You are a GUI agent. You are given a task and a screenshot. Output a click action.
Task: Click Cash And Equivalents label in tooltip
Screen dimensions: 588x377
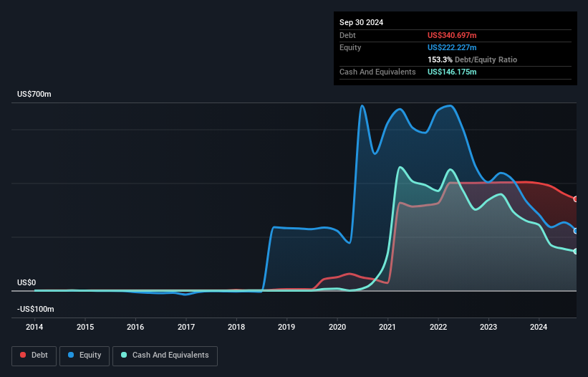pos(377,72)
